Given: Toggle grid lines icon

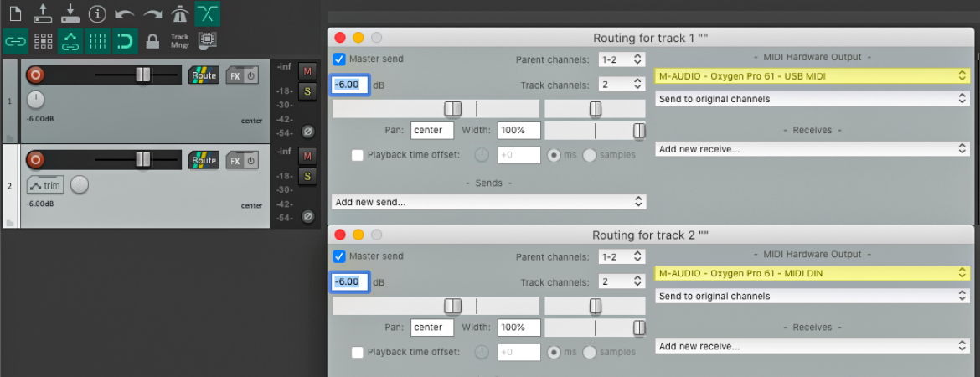Looking at the screenshot, I should point(97,41).
